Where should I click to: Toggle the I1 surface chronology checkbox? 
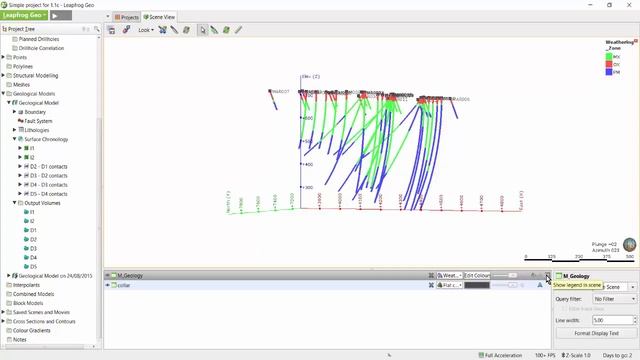pos(27,148)
